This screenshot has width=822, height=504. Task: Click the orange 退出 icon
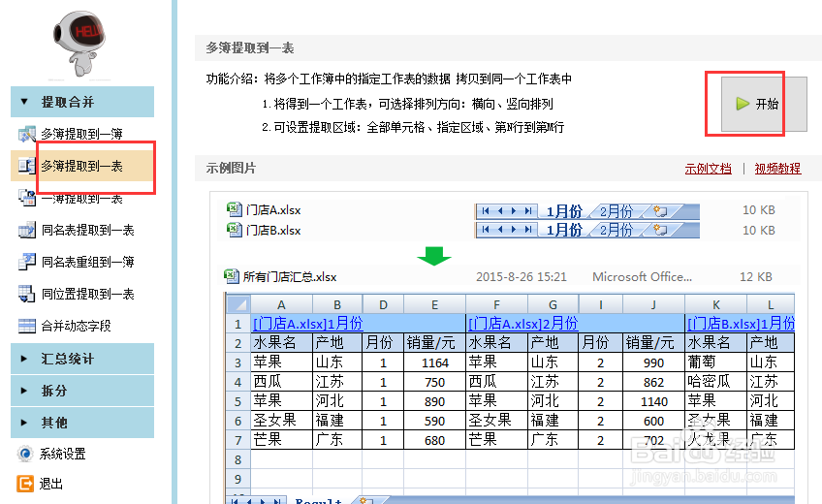[x=24, y=484]
